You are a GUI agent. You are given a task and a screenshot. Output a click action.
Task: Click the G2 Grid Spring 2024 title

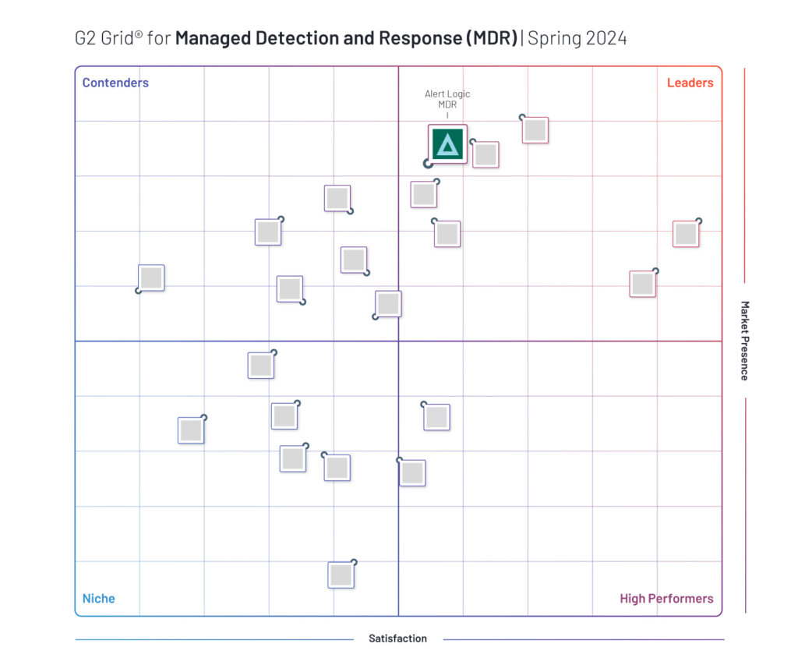click(351, 38)
